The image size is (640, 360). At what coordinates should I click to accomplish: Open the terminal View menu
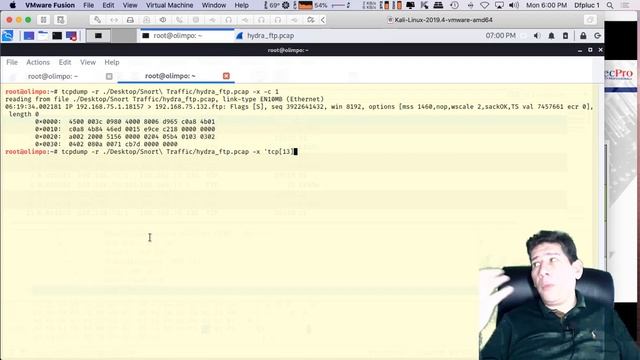point(88,62)
